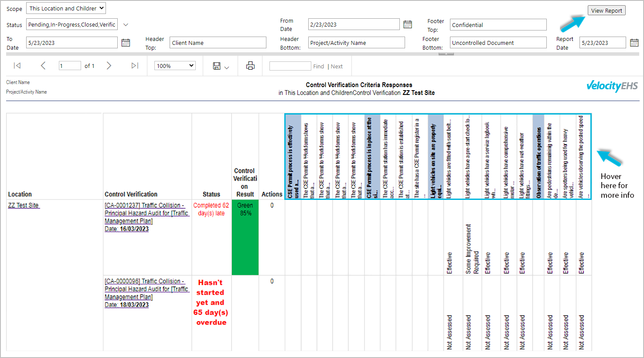Click the Report Date input field

click(603, 43)
